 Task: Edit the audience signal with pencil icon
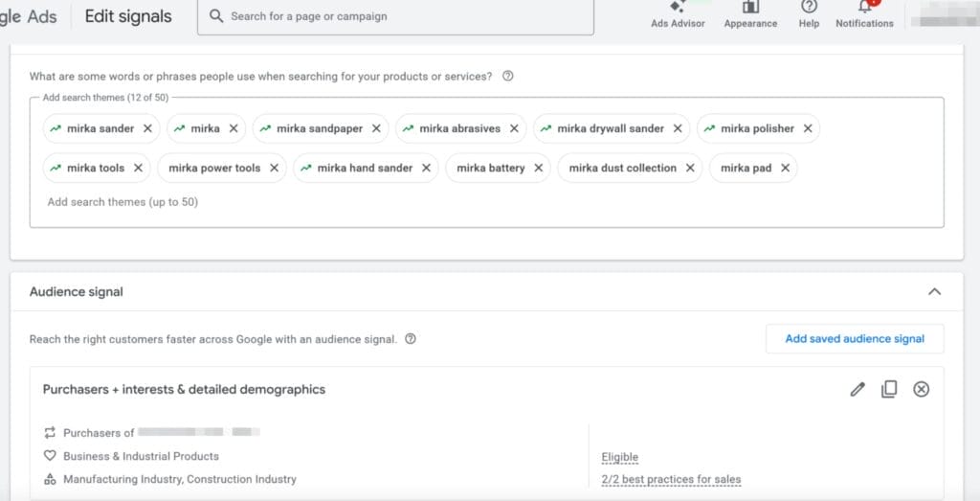pos(857,389)
